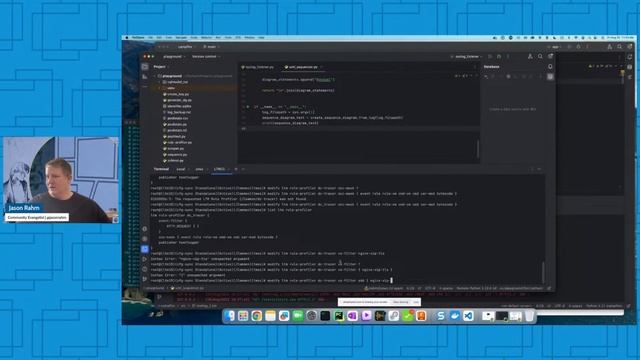Image resolution: width=640 pixels, height=360 pixels.
Task: Open the playground project dropdown in the title bar
Action: click(174, 56)
